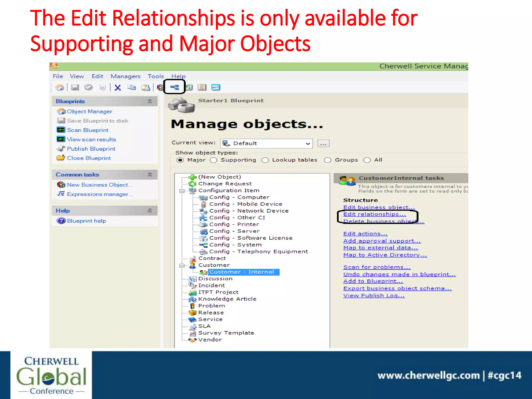The height and width of the screenshot is (399, 532).
Task: Click Map to external data link
Action: [381, 248]
